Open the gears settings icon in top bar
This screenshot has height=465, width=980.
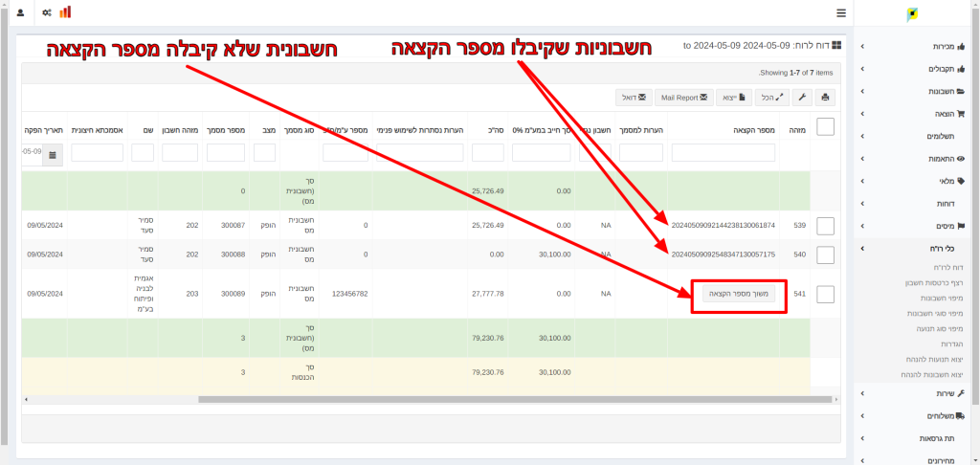click(x=47, y=12)
